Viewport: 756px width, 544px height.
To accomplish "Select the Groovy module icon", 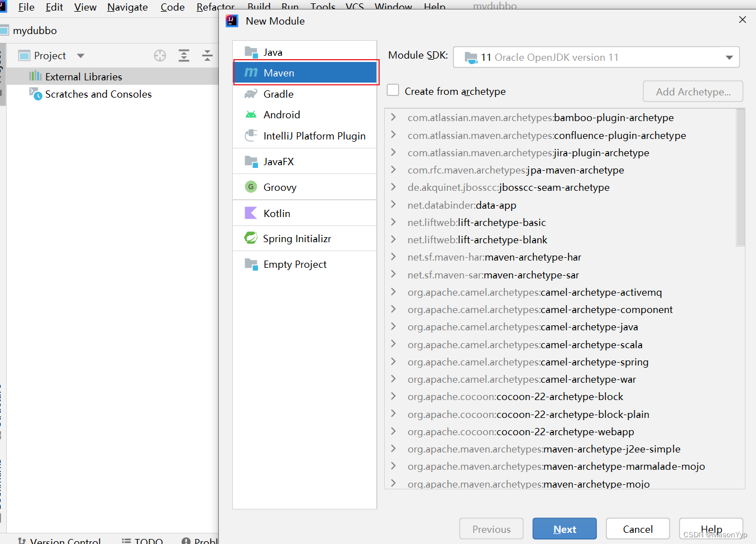I will pyautogui.click(x=251, y=187).
